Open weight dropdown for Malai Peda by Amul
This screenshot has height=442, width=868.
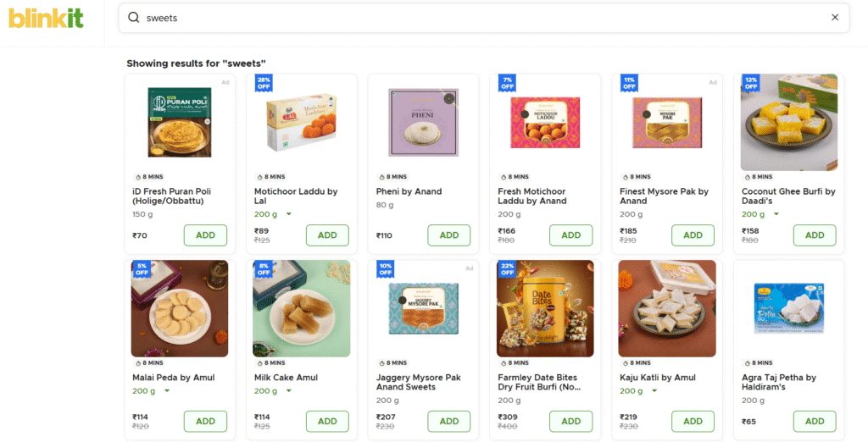167,391
